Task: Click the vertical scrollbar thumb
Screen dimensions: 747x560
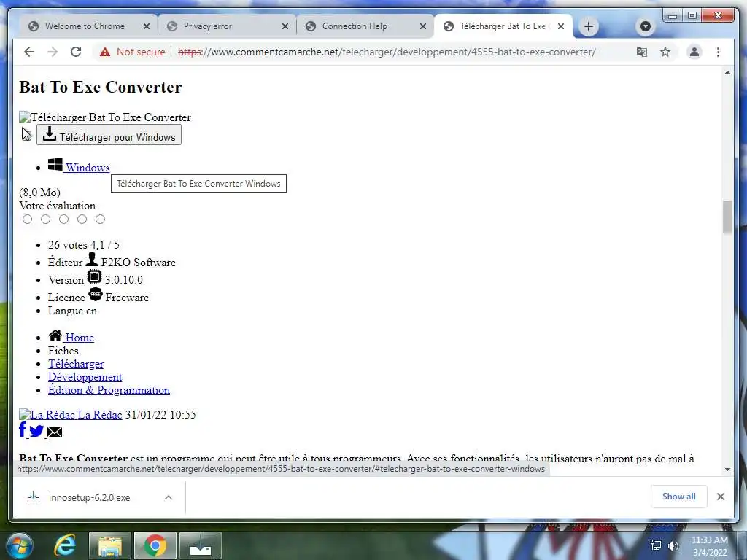Action: (x=727, y=217)
